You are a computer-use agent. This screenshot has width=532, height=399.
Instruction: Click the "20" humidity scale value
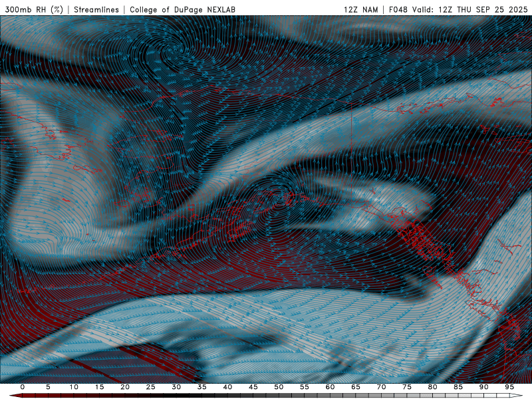coord(125,387)
